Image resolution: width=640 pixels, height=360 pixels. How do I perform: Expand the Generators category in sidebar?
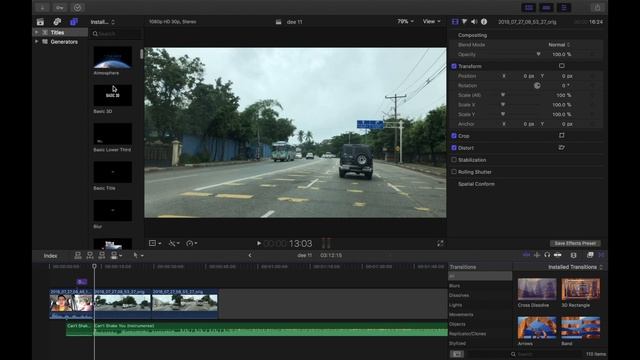[x=36, y=42]
